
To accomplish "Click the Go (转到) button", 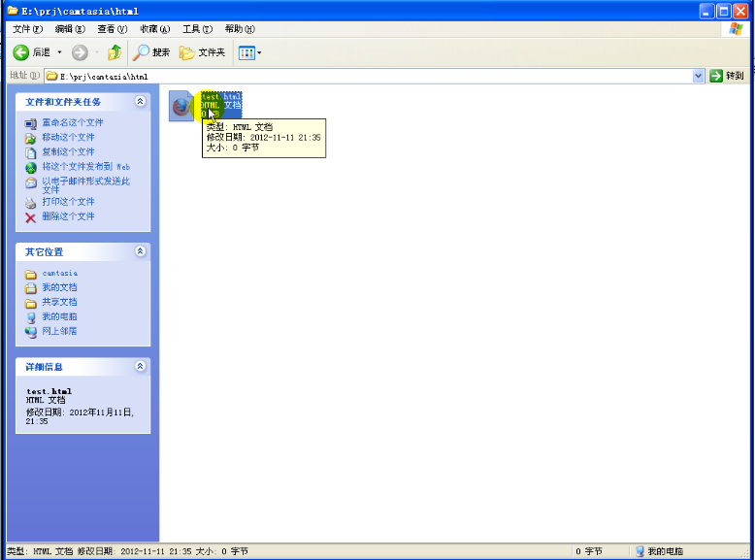I will pos(727,76).
